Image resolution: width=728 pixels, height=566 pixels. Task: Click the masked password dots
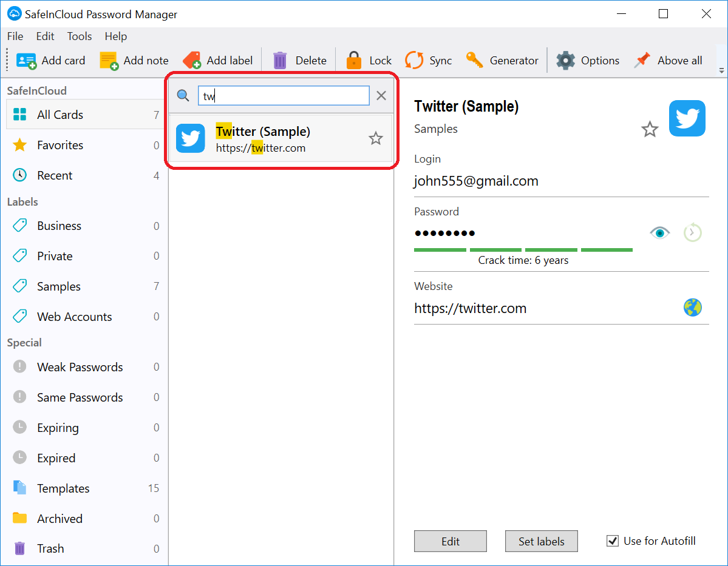pos(445,233)
